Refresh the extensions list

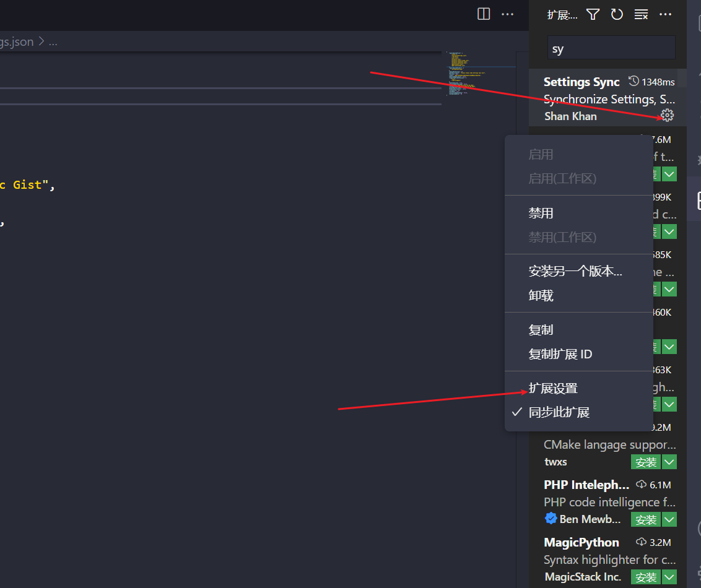pyautogui.click(x=617, y=14)
